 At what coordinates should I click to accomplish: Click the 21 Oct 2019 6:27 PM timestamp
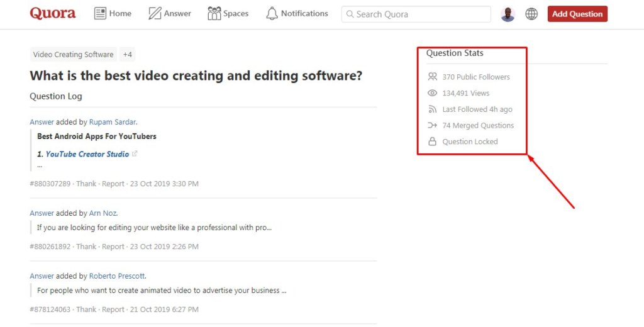(x=164, y=309)
